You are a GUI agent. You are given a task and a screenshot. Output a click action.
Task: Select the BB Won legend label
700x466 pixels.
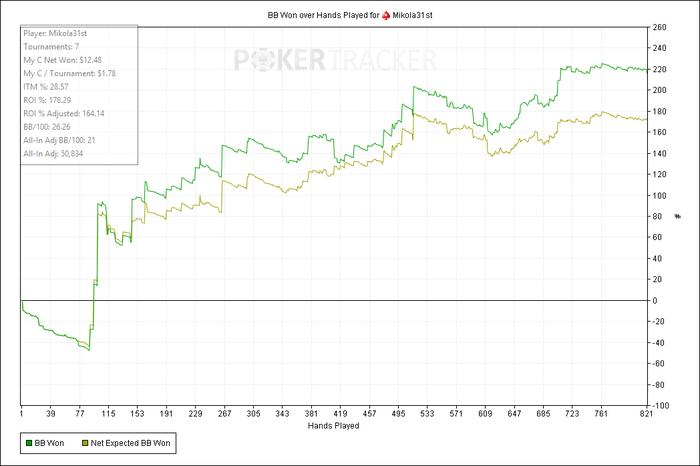pos(49,443)
